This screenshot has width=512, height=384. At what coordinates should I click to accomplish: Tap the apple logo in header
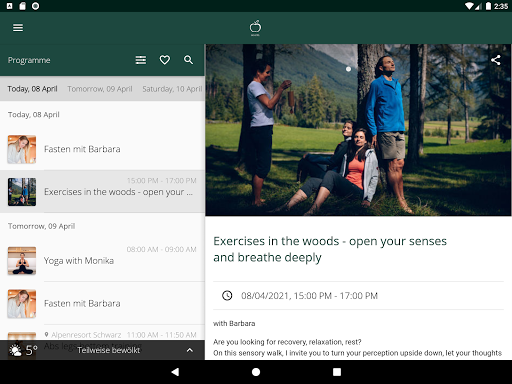tap(255, 28)
